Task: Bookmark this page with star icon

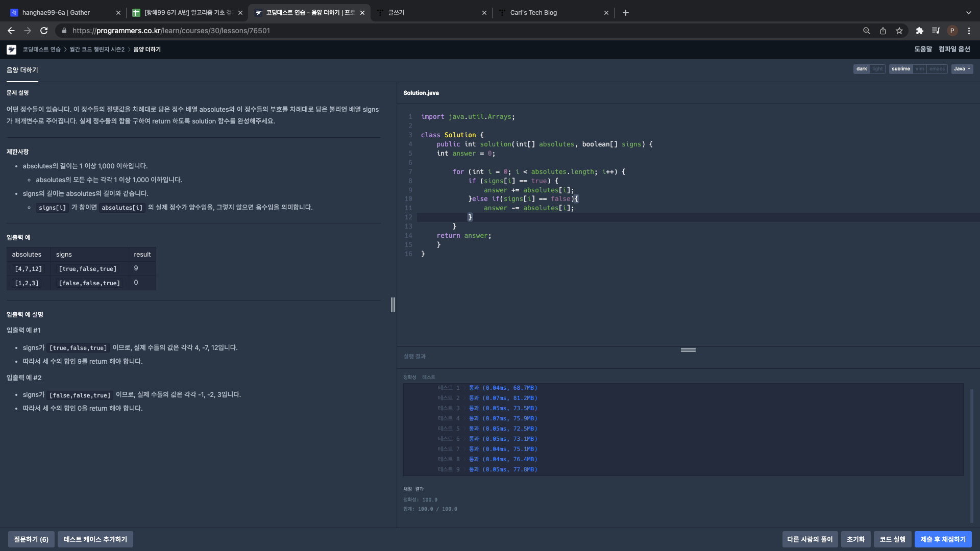Action: (x=899, y=31)
